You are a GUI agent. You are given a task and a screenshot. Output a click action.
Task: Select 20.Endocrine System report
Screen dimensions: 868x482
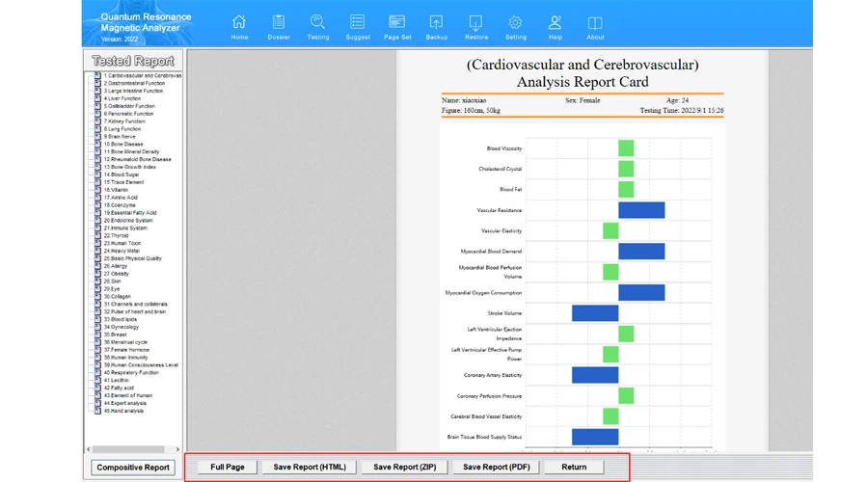click(x=128, y=220)
